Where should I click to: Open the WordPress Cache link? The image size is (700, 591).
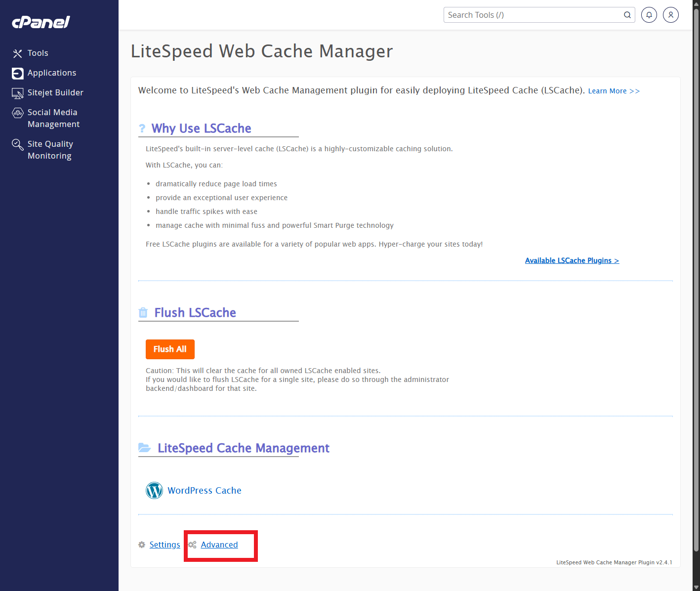(205, 490)
